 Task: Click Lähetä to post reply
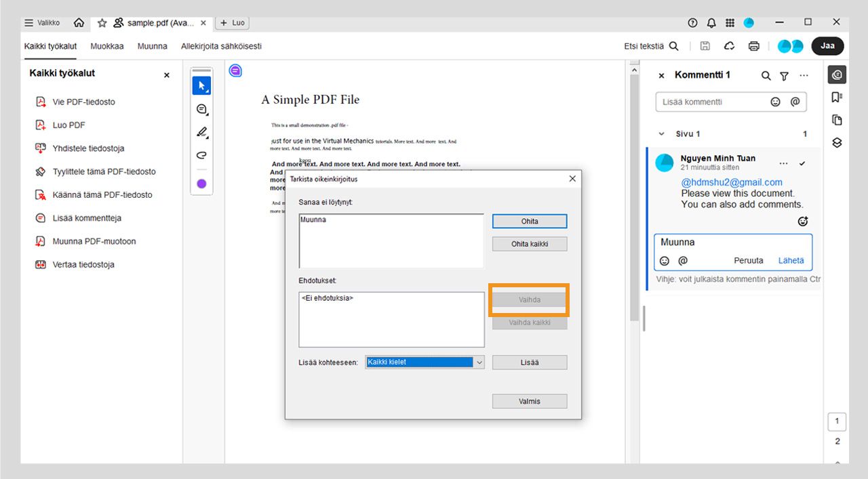791,260
